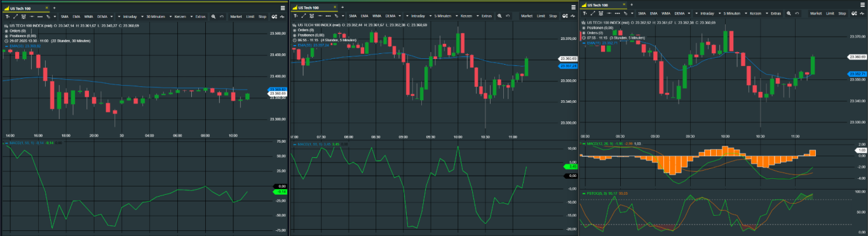Click the pencil draw tool in middle chart
868x236 pixels.
336,16
